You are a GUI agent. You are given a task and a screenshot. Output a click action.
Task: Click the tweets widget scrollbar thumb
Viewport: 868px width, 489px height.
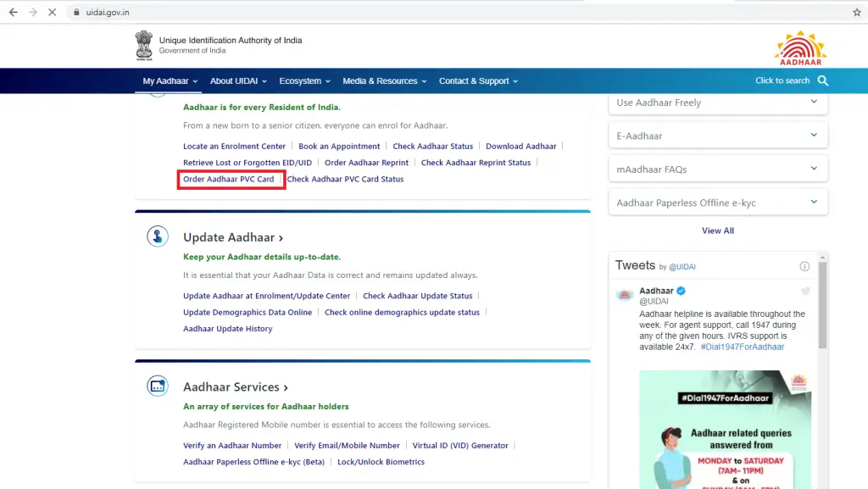[x=822, y=304]
